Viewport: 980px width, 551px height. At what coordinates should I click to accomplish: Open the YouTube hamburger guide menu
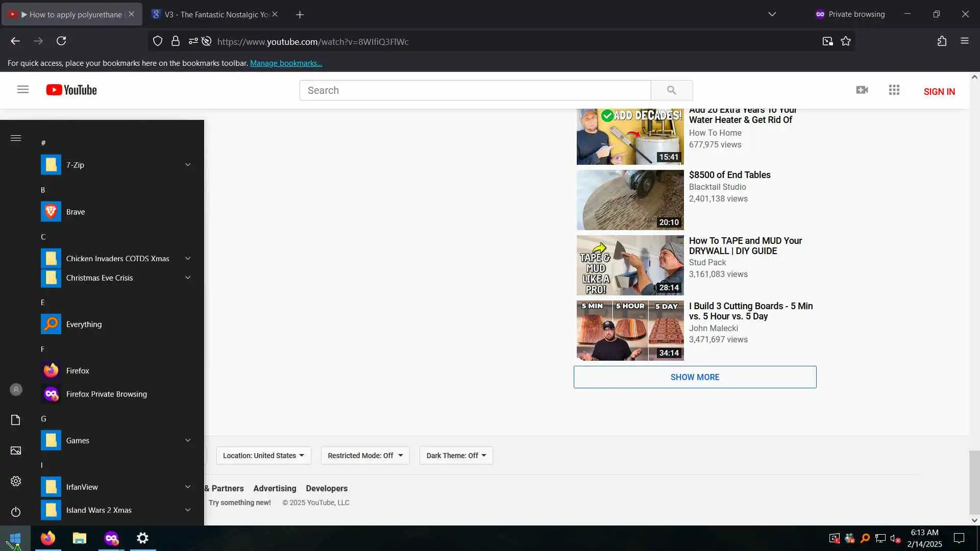click(22, 90)
